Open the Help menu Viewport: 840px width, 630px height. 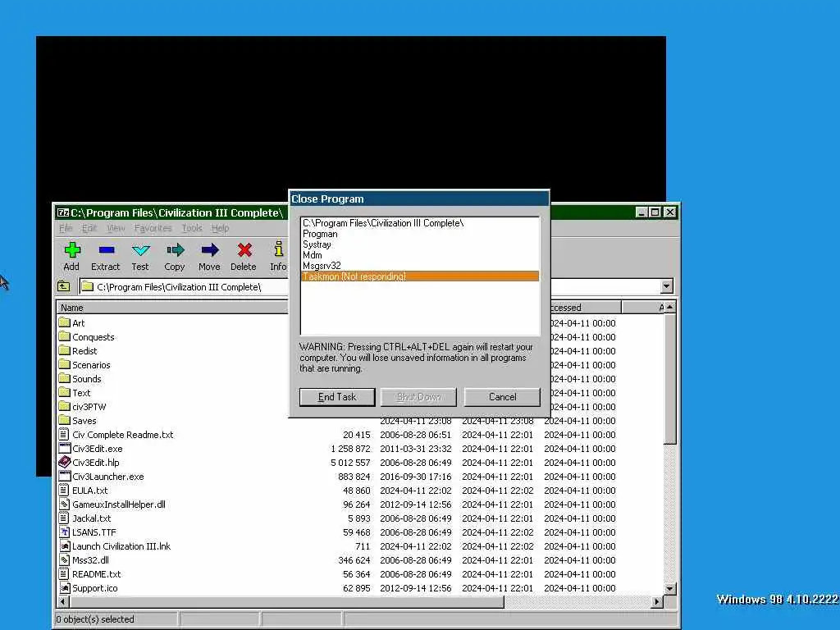click(220, 228)
